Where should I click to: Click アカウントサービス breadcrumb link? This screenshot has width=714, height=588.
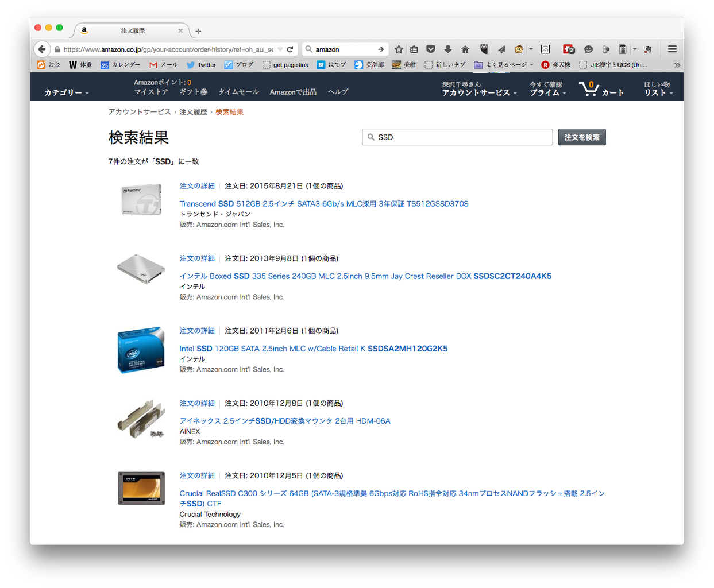click(140, 112)
